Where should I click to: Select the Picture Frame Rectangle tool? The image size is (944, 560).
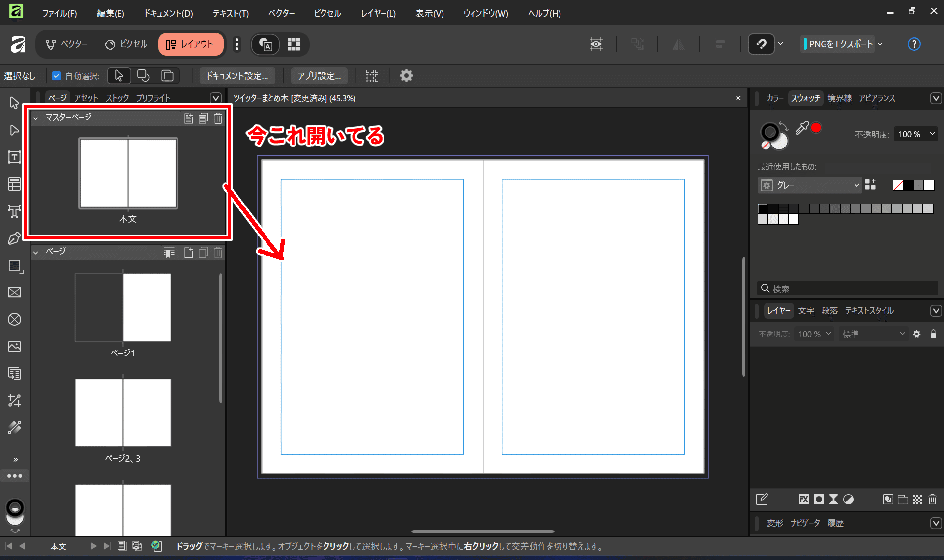[x=14, y=293]
